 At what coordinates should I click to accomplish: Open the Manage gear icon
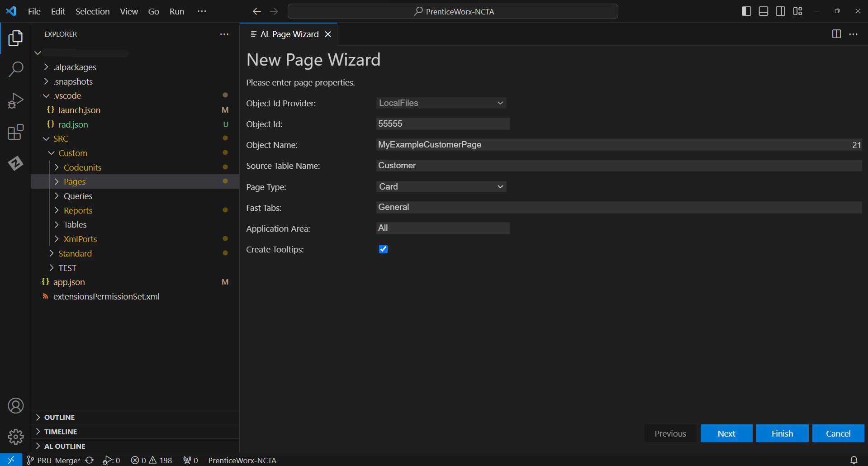pyautogui.click(x=15, y=437)
